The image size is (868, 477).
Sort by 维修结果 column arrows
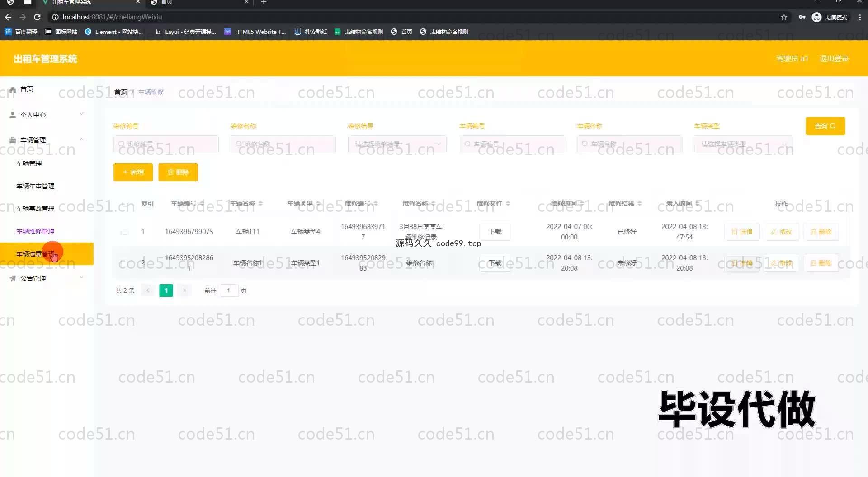click(x=640, y=204)
